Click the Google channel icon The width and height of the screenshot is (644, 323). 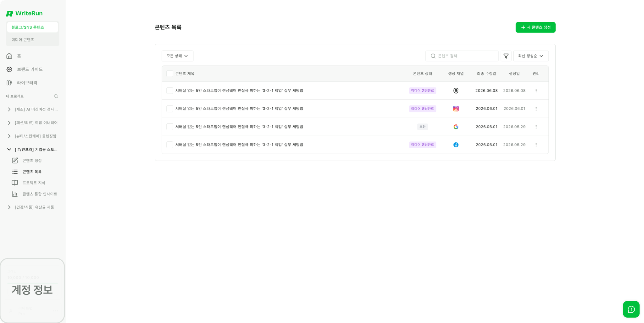456,127
